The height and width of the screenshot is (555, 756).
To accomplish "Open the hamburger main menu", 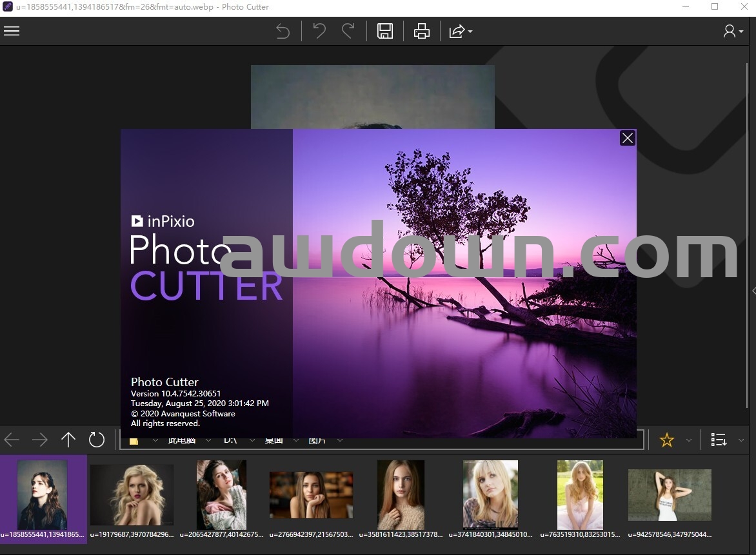I will [12, 31].
